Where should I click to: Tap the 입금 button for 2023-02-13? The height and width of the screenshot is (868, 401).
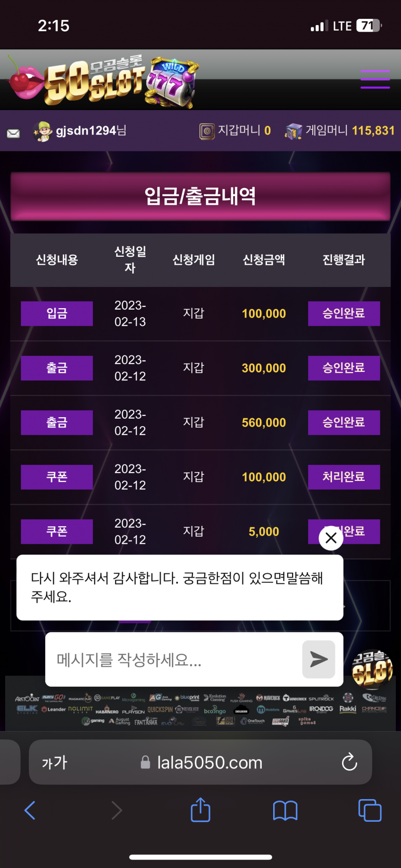pyautogui.click(x=57, y=313)
